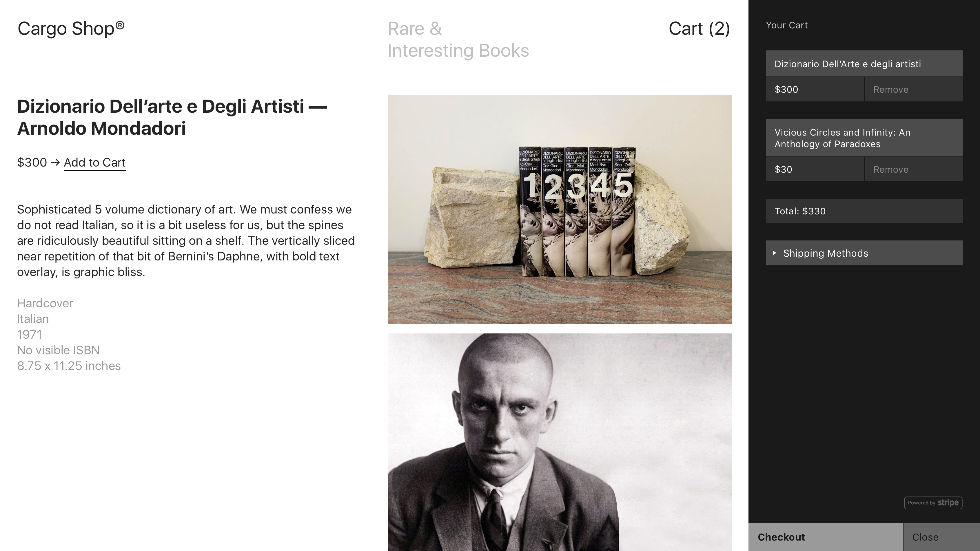The width and height of the screenshot is (980, 551).
Task: Open the Shipping Methods section
Action: pos(864,253)
